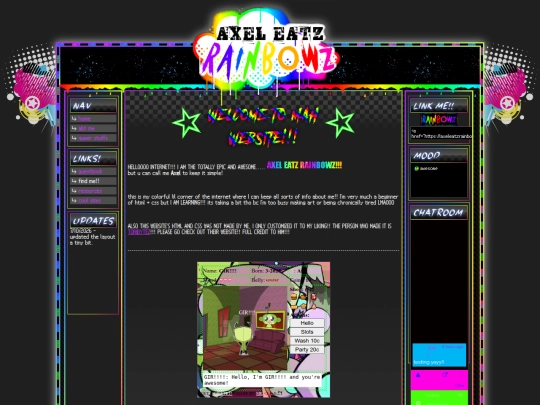Click the update entry about the layout

[92, 237]
